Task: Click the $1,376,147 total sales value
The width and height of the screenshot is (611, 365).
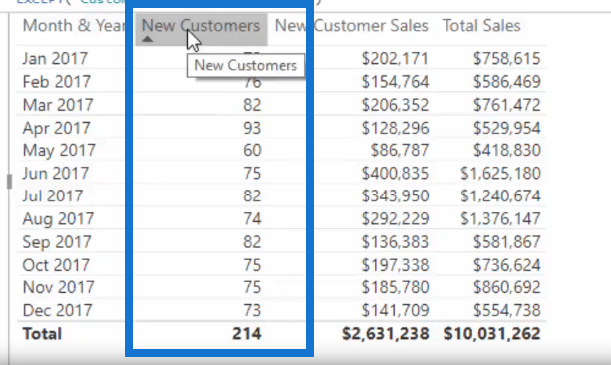Action: (500, 219)
